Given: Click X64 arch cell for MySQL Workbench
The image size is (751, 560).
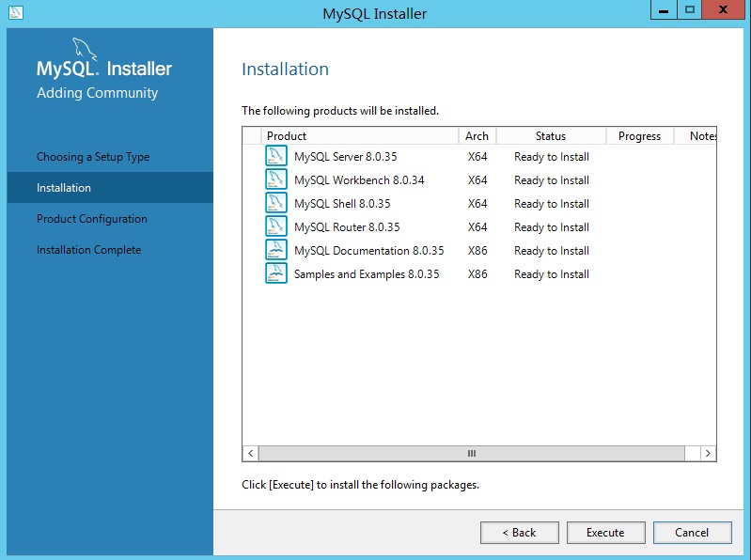Looking at the screenshot, I should 477,180.
